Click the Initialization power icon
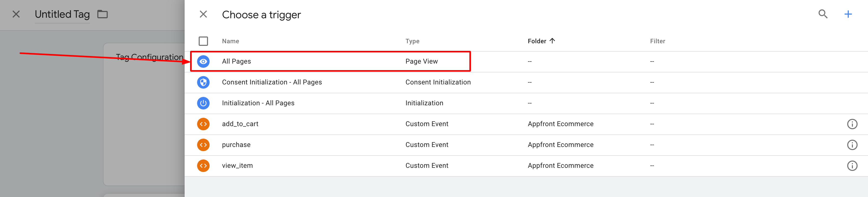 pyautogui.click(x=203, y=103)
